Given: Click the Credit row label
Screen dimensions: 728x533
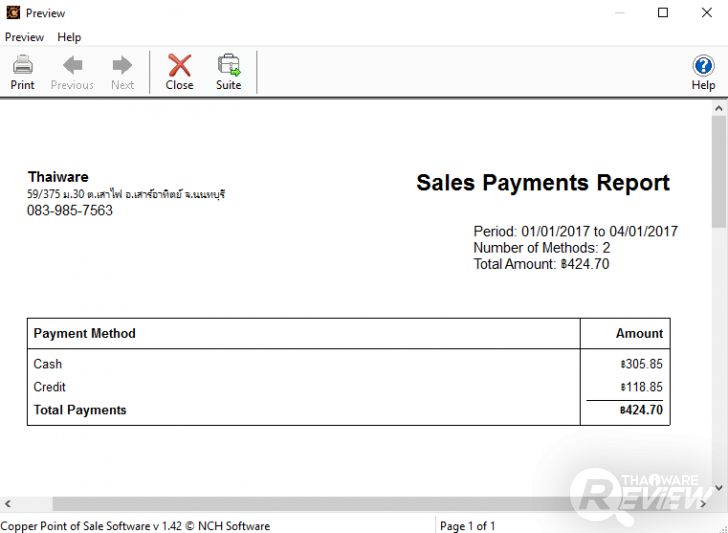Looking at the screenshot, I should tap(50, 387).
